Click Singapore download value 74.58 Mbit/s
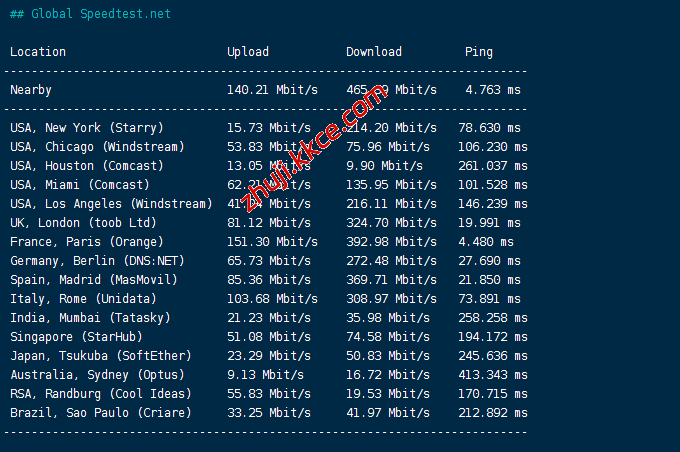 click(388, 337)
